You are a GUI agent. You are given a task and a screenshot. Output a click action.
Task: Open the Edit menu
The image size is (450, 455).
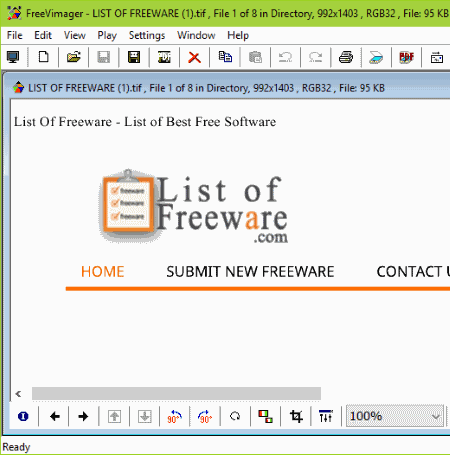pos(43,35)
